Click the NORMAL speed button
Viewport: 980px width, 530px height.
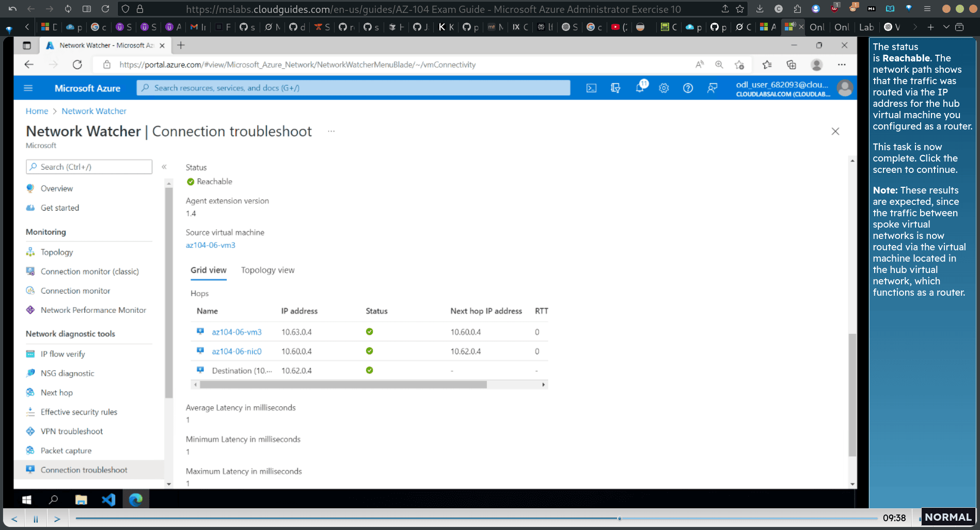tap(948, 517)
